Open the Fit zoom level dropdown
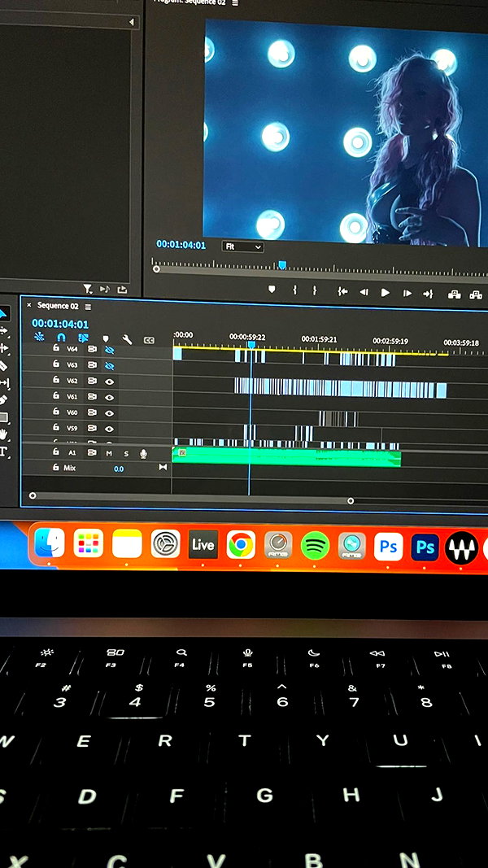This screenshot has width=488, height=868. coord(243,246)
